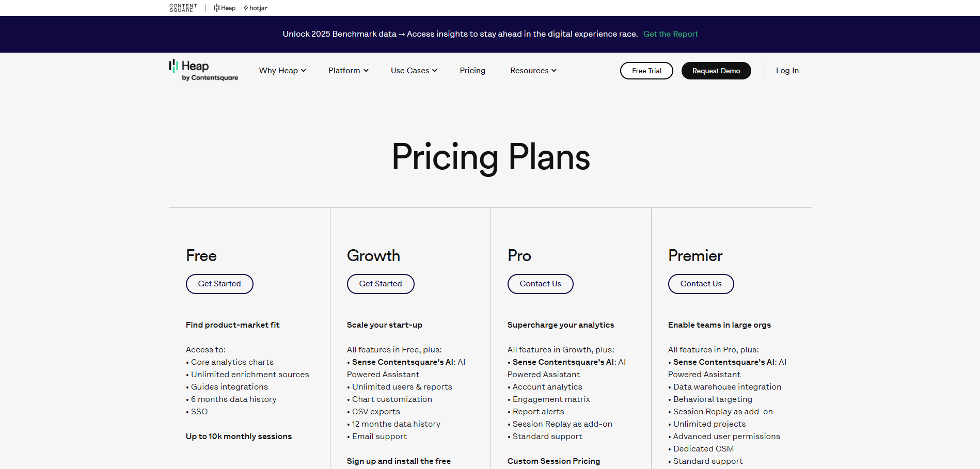Screen dimensions: 980x469
Task: Contact Us about the Premier plan
Action: pos(701,283)
